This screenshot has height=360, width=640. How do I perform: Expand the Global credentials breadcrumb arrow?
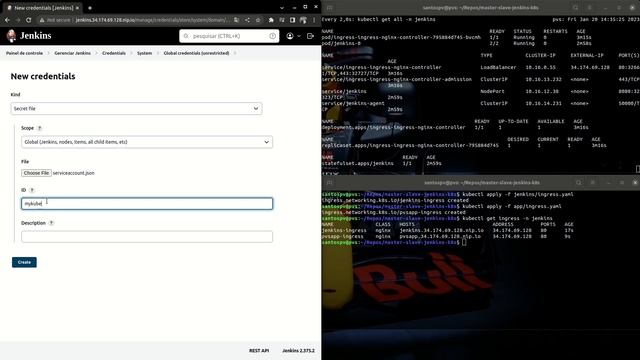[235, 53]
